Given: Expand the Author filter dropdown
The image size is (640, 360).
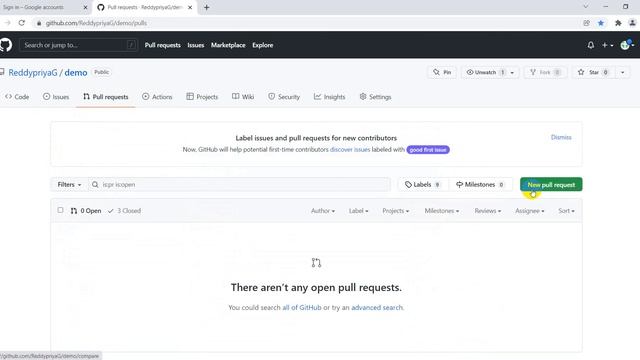Looking at the screenshot, I should (323, 211).
